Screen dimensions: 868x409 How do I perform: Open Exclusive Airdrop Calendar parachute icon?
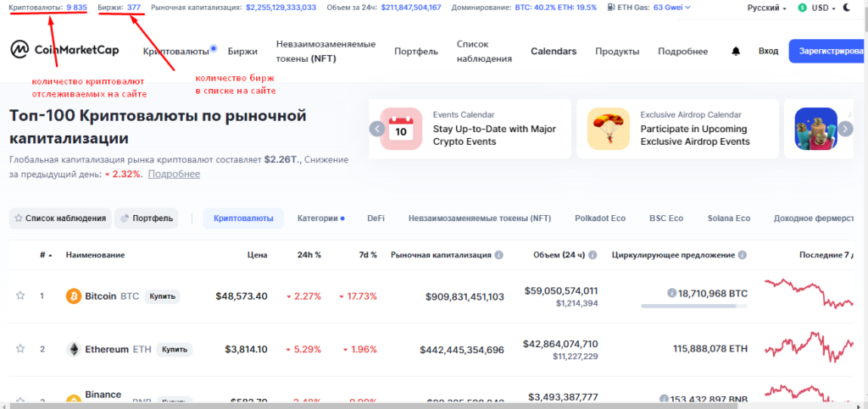pos(609,129)
